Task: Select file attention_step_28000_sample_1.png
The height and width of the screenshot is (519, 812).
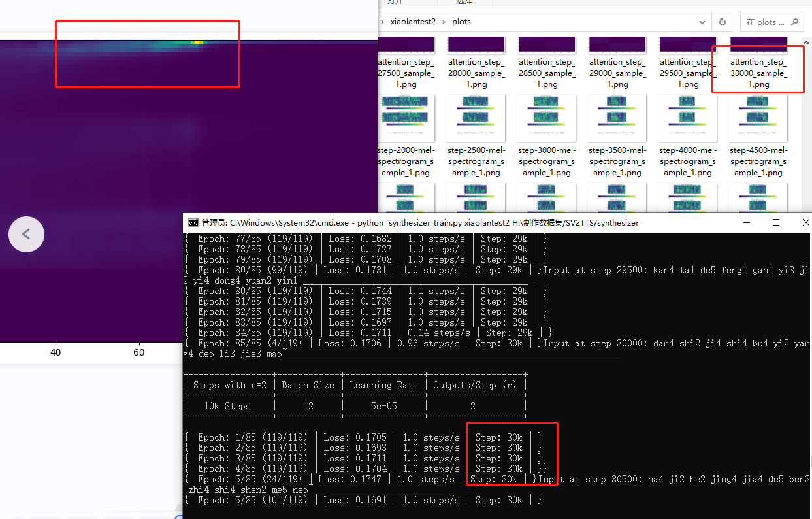Action: click(x=475, y=73)
